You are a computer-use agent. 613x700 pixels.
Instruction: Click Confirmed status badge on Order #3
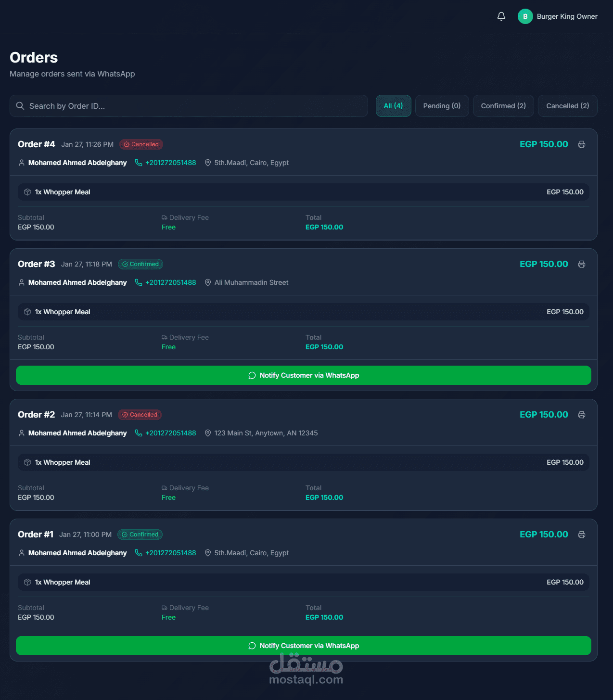(x=140, y=264)
